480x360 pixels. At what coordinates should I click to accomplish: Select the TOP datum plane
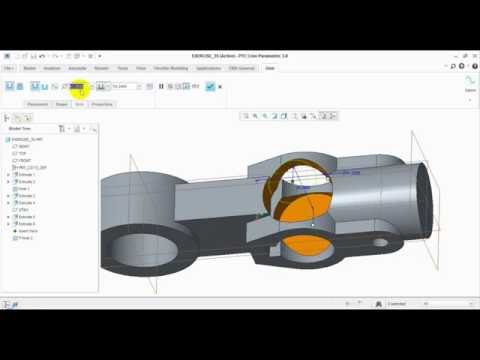(19, 153)
